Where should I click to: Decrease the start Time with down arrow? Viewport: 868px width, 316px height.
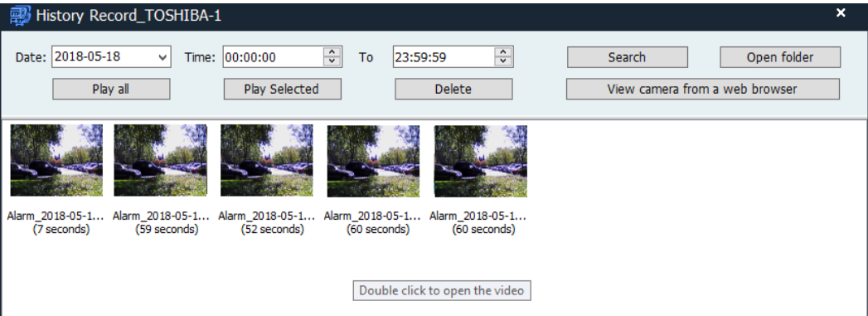pos(331,61)
